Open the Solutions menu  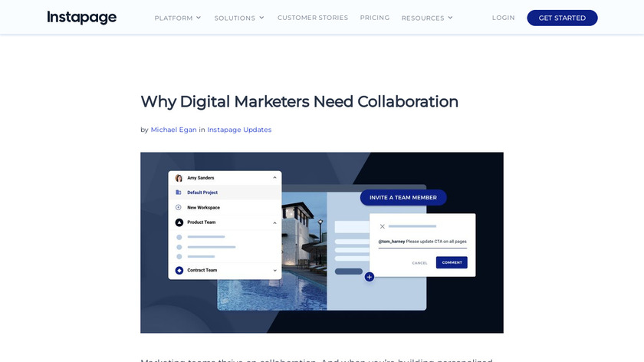coord(235,18)
